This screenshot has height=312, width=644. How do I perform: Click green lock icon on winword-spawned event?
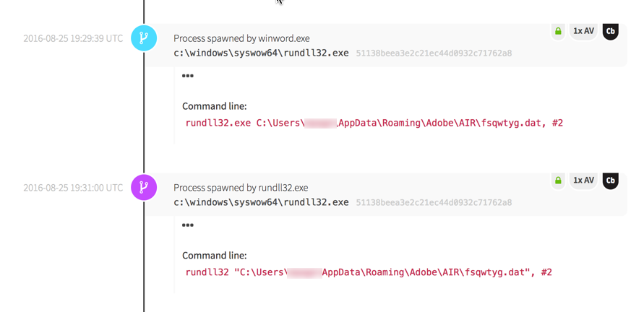[558, 31]
